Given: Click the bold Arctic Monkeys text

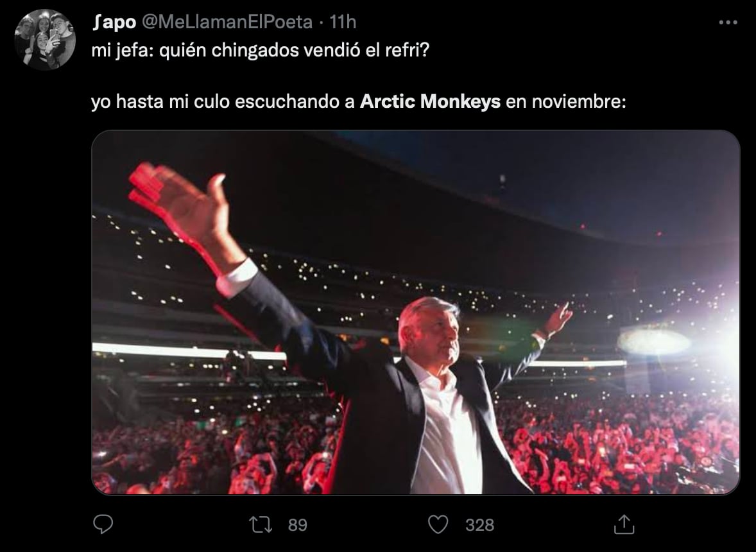Looking at the screenshot, I should click(430, 101).
